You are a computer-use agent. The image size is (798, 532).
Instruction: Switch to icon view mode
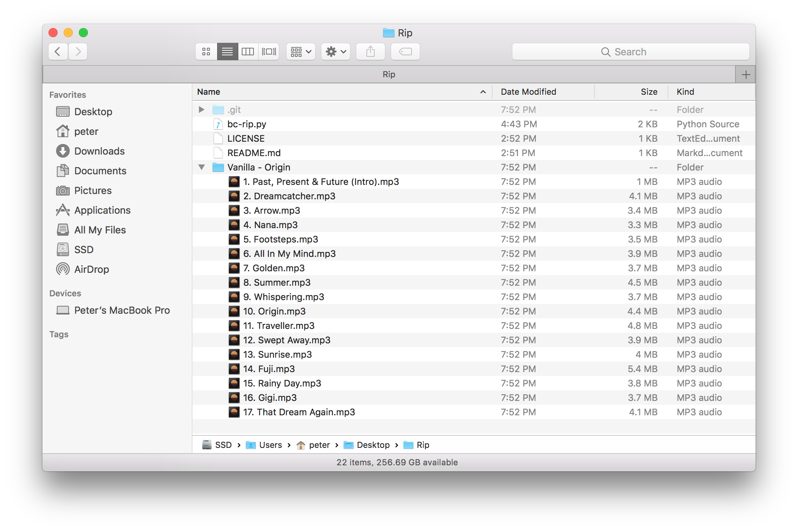tap(206, 52)
